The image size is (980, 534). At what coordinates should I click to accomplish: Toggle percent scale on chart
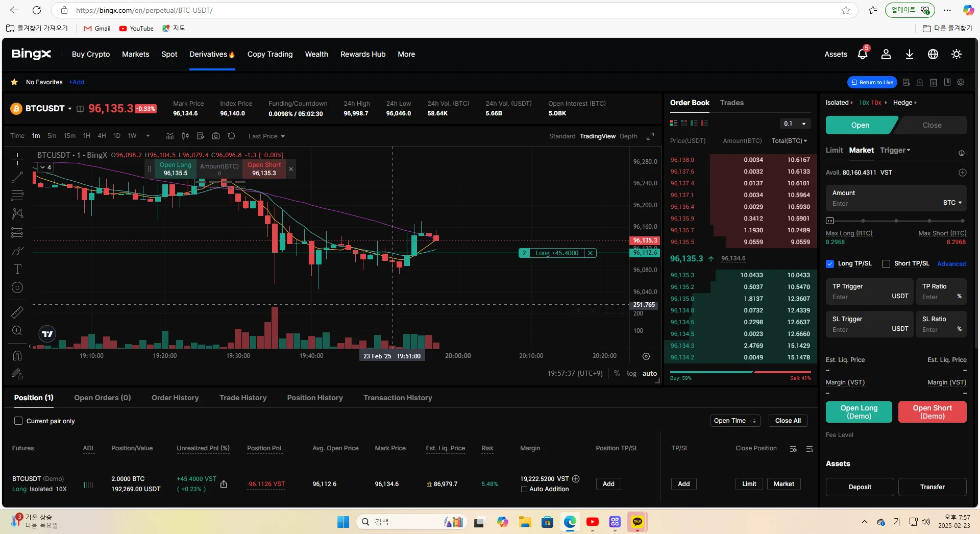point(617,374)
